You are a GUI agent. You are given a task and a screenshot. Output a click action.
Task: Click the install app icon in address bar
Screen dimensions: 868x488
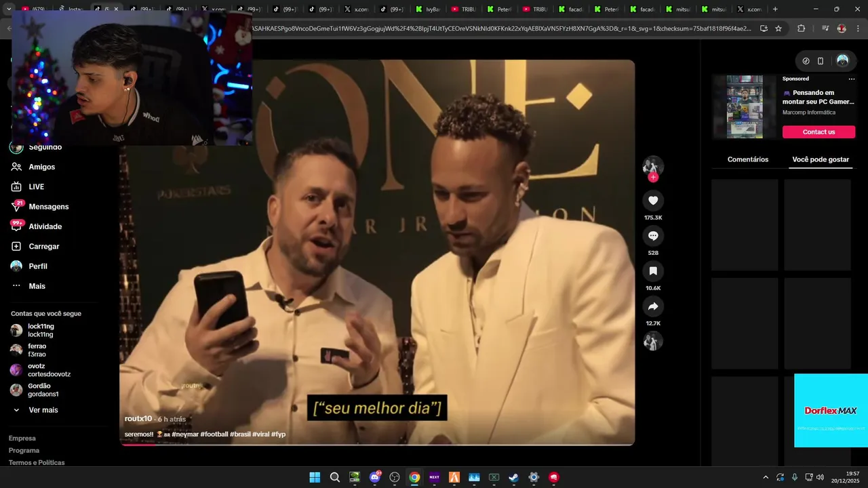tap(764, 28)
